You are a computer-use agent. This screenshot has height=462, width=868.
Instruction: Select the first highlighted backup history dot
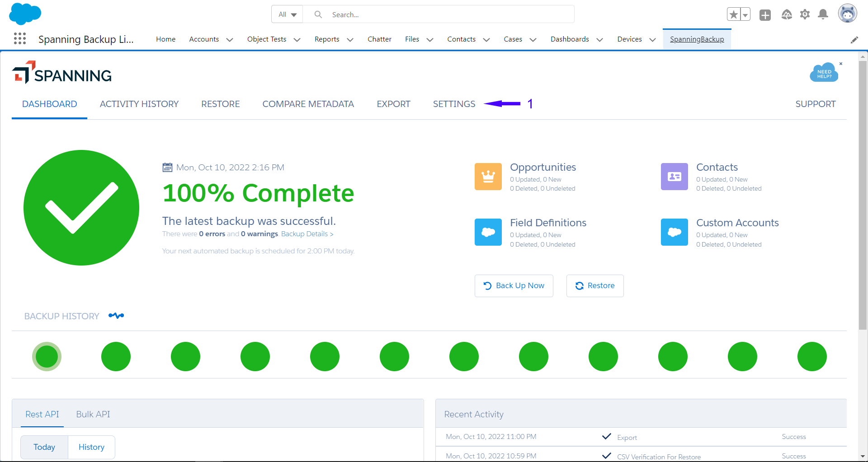47,356
